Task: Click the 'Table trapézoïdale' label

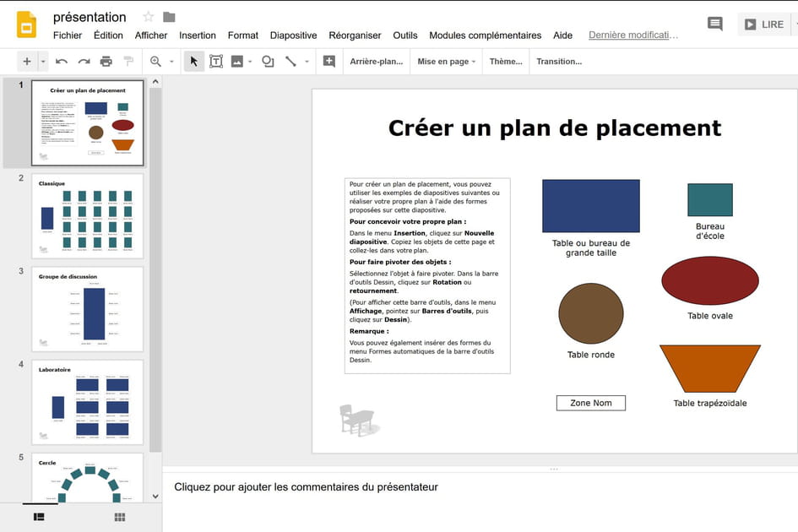Action: (x=710, y=403)
